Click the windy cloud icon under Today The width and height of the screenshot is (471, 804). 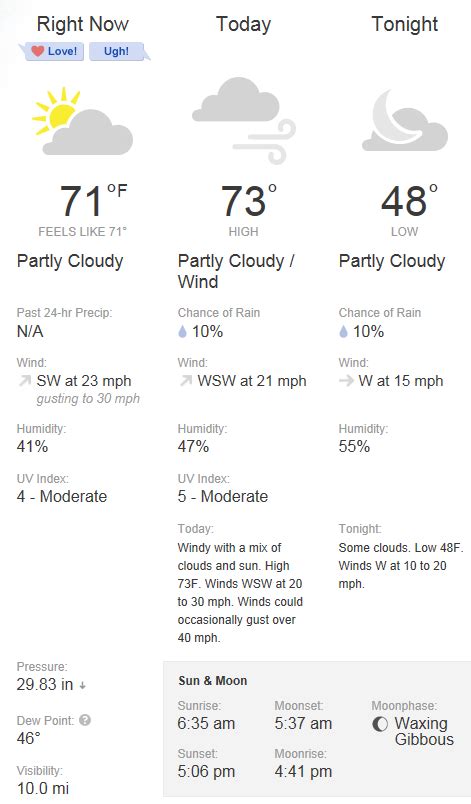[x=244, y=121]
